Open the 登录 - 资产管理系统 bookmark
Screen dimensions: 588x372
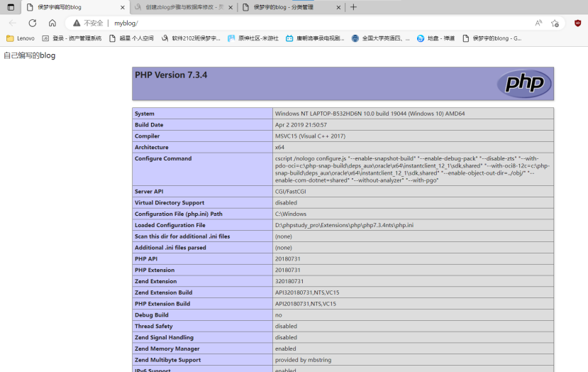tap(72, 38)
